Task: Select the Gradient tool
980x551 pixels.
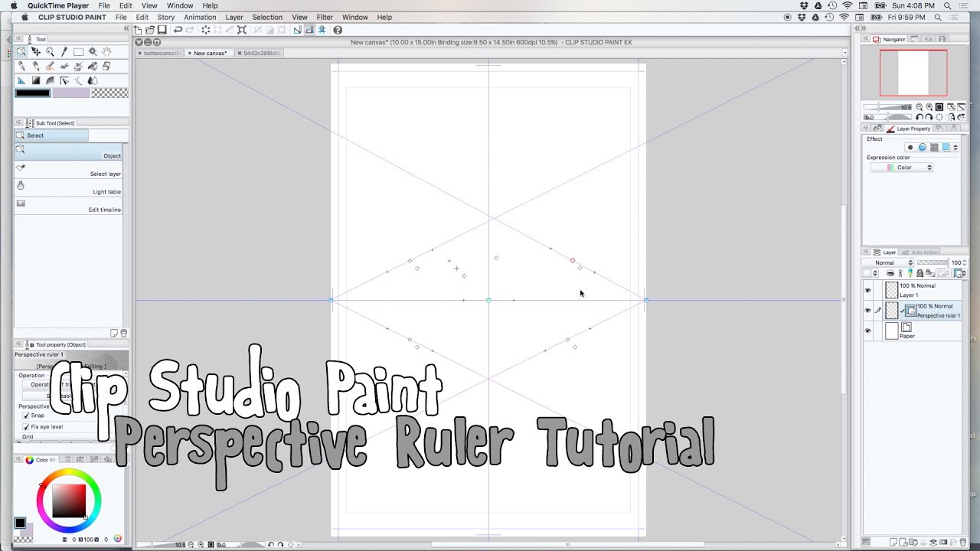Action: pos(36,80)
